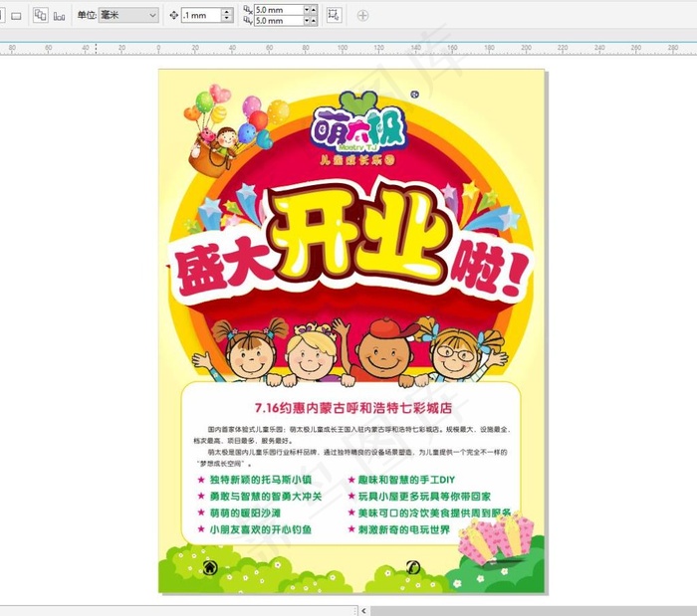Edit duplicate distance X 5.0 mm field

click(x=278, y=10)
